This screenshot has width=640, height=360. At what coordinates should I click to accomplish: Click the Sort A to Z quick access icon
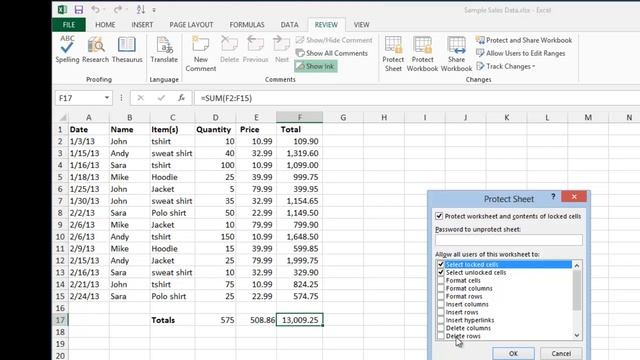[141, 9]
